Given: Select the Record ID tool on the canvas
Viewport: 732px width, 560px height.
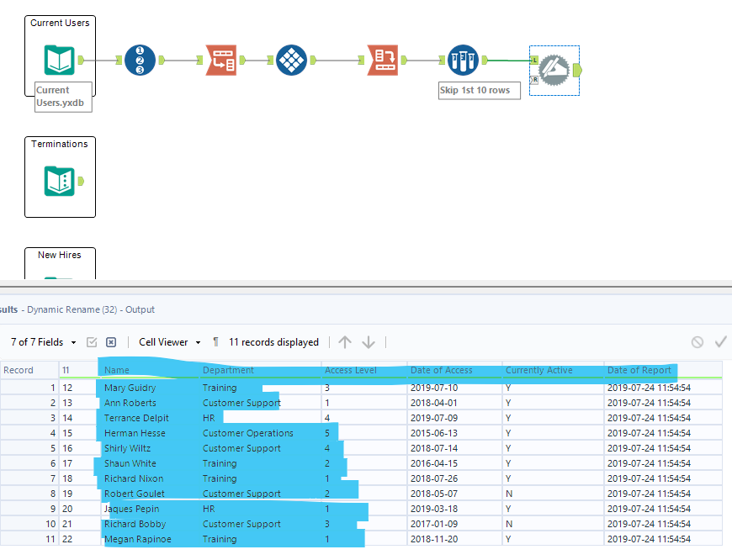Looking at the screenshot, I should pos(140,61).
